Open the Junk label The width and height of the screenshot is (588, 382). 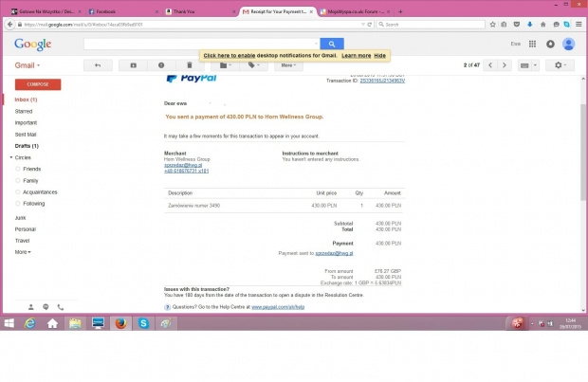pos(20,218)
